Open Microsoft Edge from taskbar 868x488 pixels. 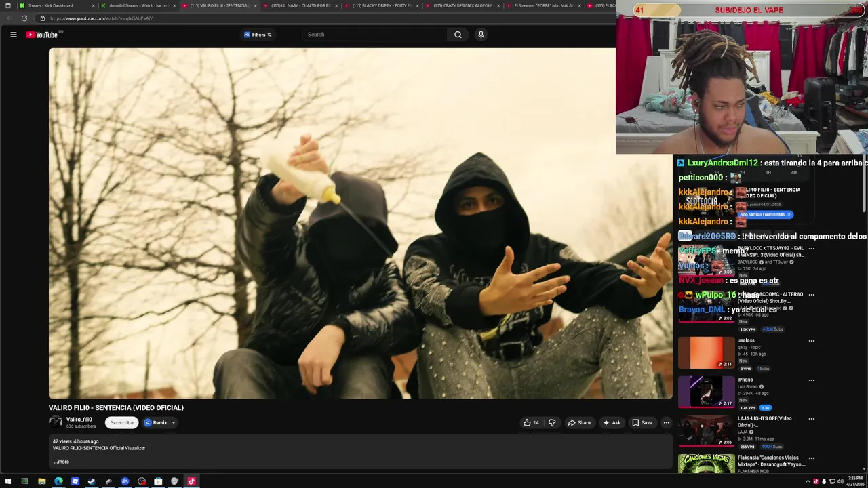click(x=58, y=481)
